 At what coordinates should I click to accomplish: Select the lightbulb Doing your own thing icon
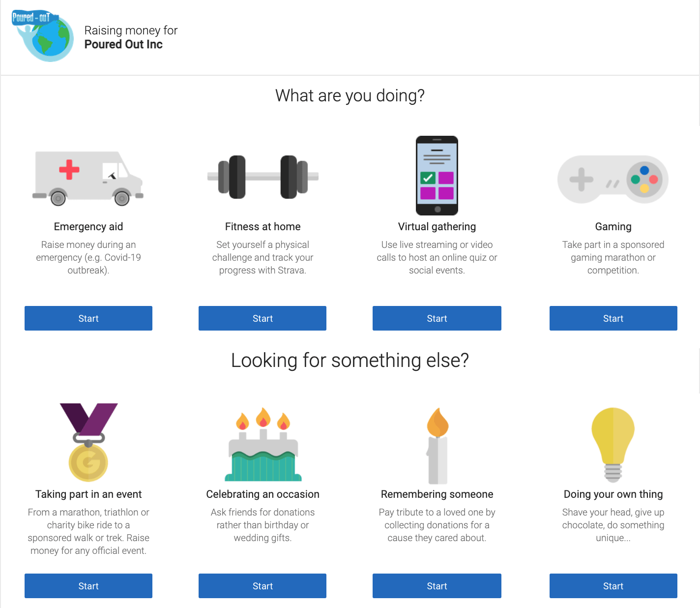coord(613,445)
